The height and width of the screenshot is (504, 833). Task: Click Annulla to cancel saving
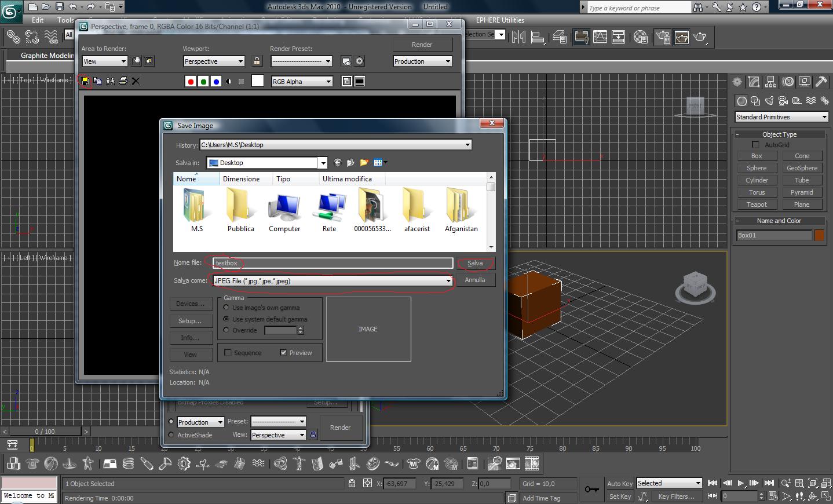(475, 280)
